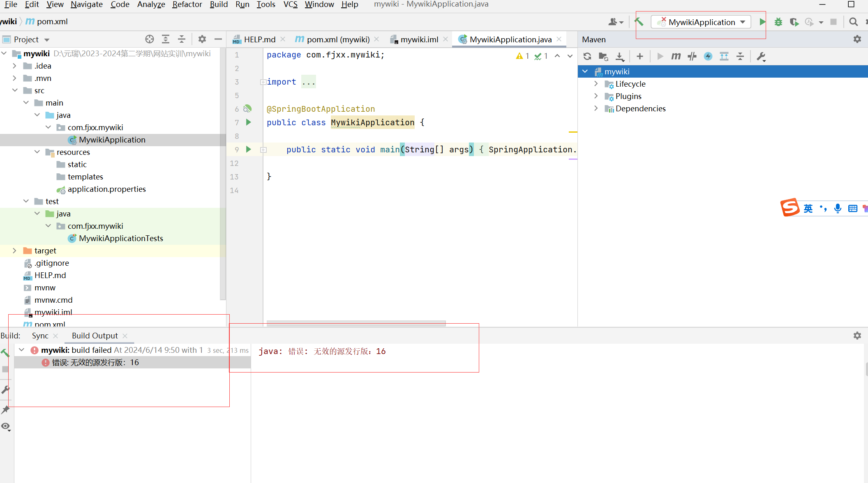
Task: Run main method gutter arrow line 9
Action: [248, 149]
